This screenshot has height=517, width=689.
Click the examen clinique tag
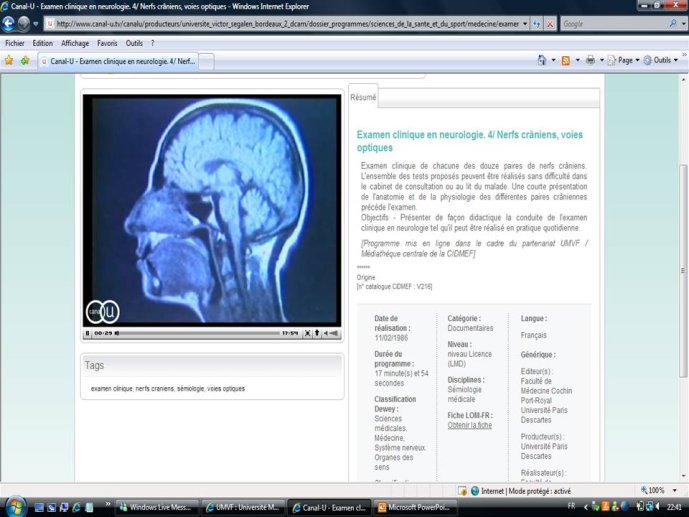(x=111, y=389)
